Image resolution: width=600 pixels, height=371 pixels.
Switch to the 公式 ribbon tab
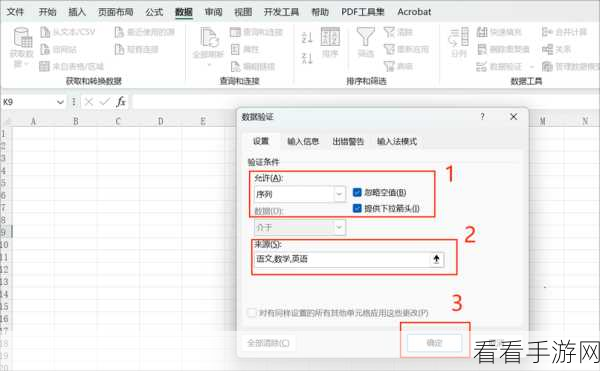coord(154,12)
